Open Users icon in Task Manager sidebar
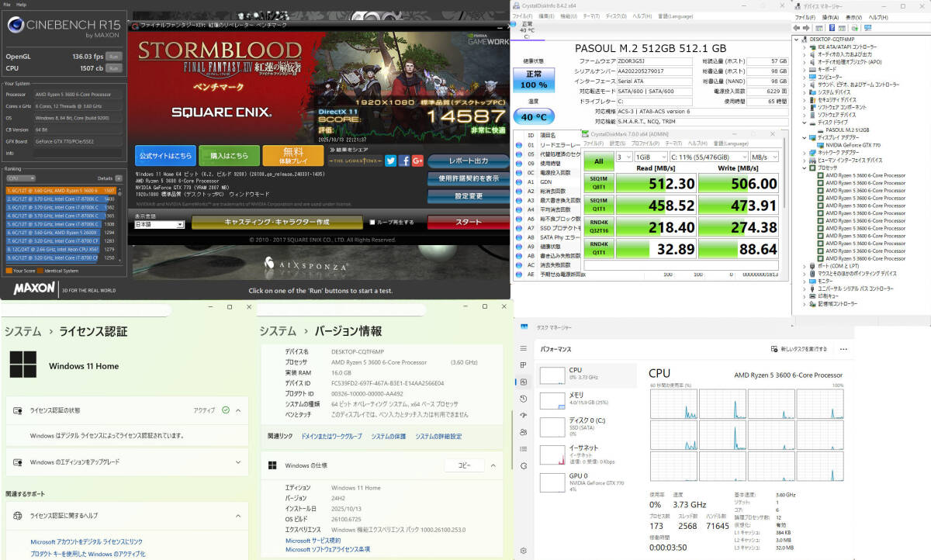The height and width of the screenshot is (560, 931). (524, 432)
